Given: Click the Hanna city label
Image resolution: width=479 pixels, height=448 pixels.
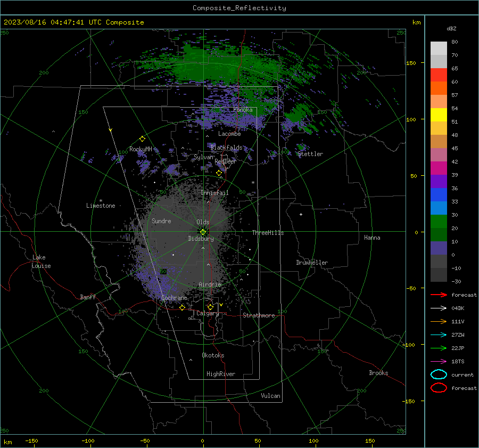Looking at the screenshot, I should tap(372, 238).
